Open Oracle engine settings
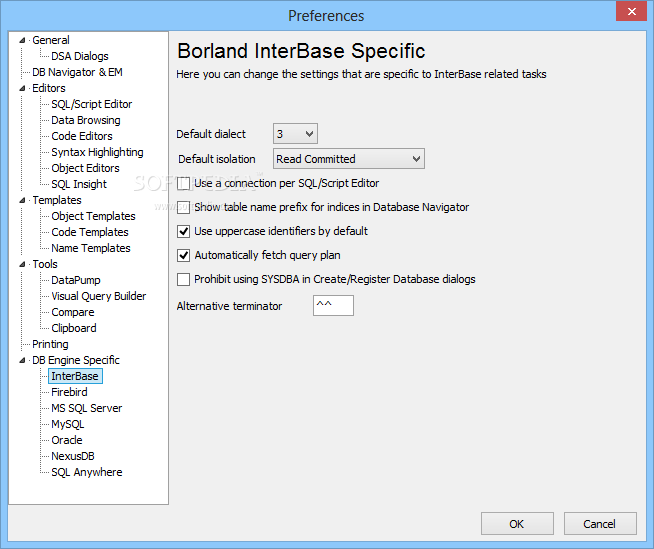This screenshot has width=654, height=549. pyautogui.click(x=67, y=440)
